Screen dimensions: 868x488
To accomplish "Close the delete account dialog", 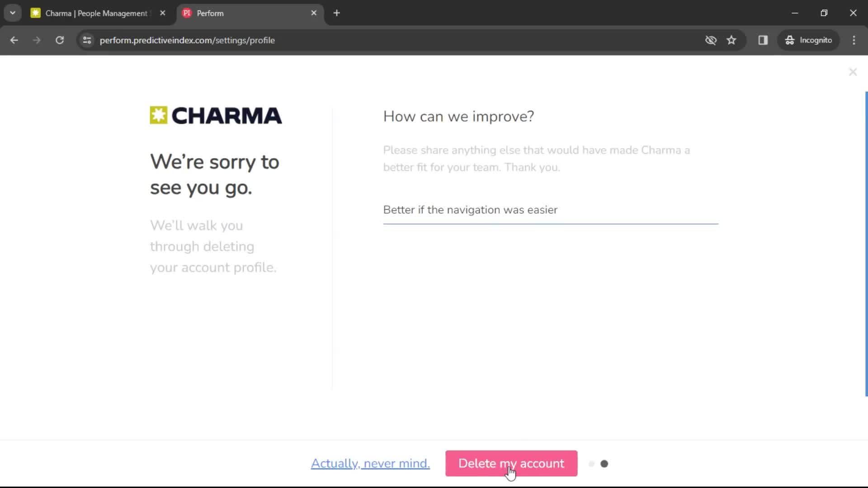I will coord(853,72).
